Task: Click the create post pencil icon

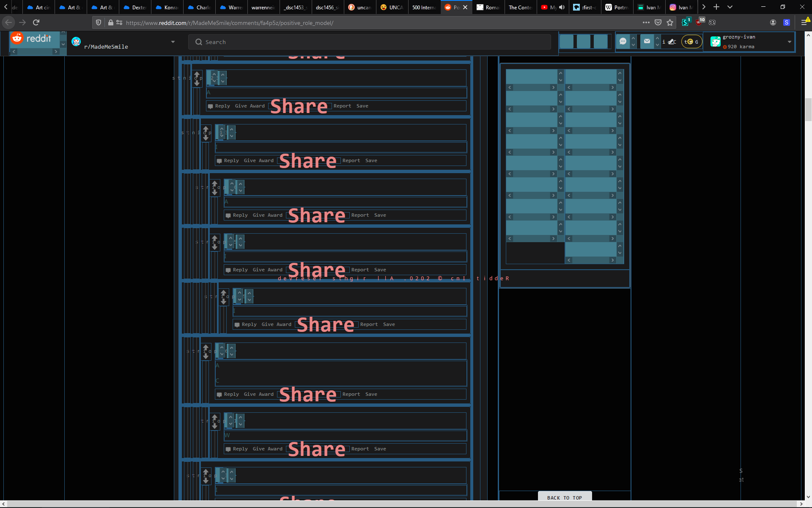Action: (x=672, y=41)
